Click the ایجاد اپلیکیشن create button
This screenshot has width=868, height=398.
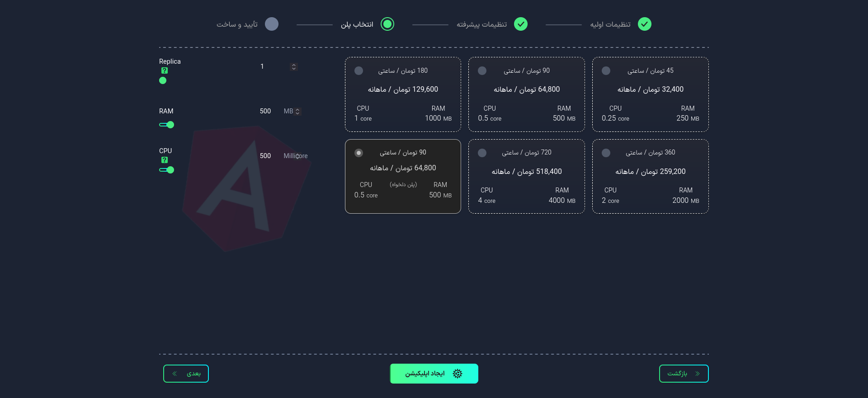[x=434, y=374]
